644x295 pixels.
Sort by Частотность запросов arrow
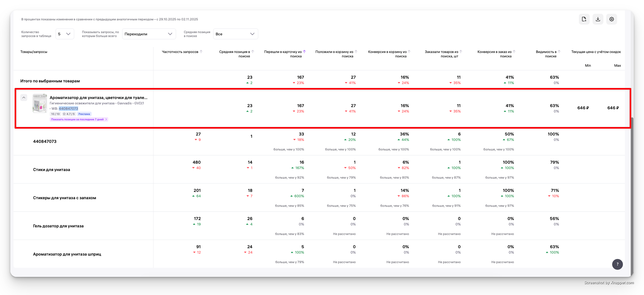[x=201, y=52]
